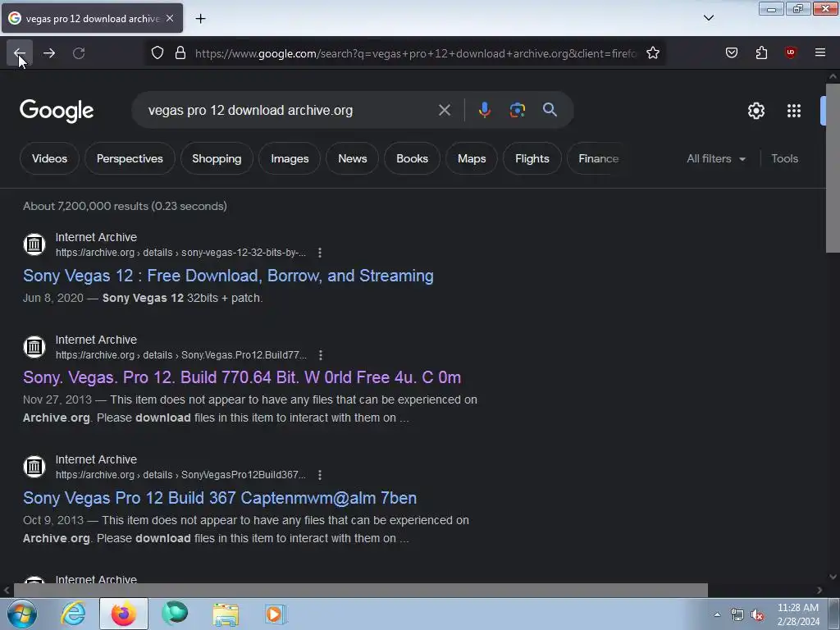Screen dimensions: 840x630
Task: Open the search Tools options
Action: 784,158
